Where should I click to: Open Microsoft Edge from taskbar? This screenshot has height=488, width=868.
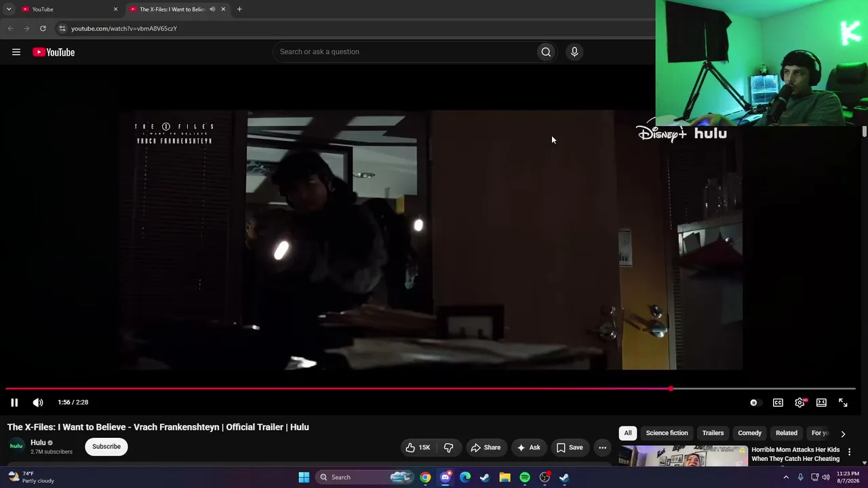coord(465,477)
